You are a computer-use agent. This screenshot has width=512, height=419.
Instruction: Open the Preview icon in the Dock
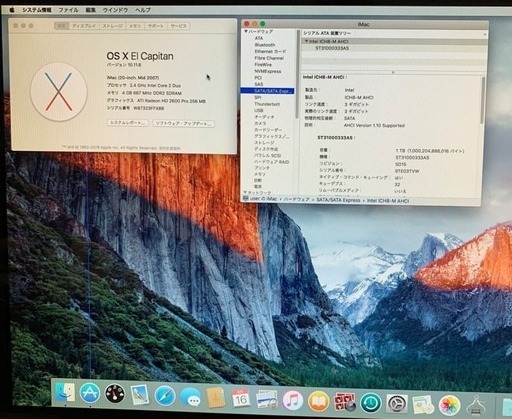267,399
